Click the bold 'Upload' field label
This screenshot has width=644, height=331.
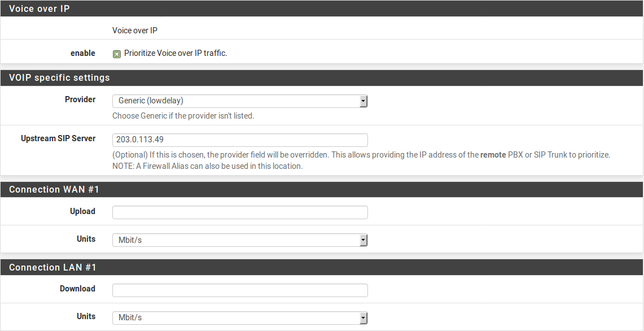tap(82, 211)
